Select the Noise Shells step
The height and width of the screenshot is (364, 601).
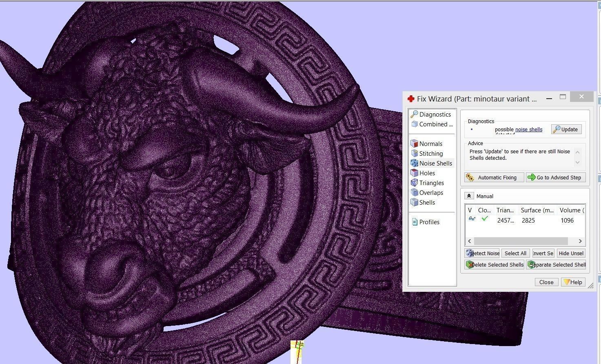[x=432, y=163]
